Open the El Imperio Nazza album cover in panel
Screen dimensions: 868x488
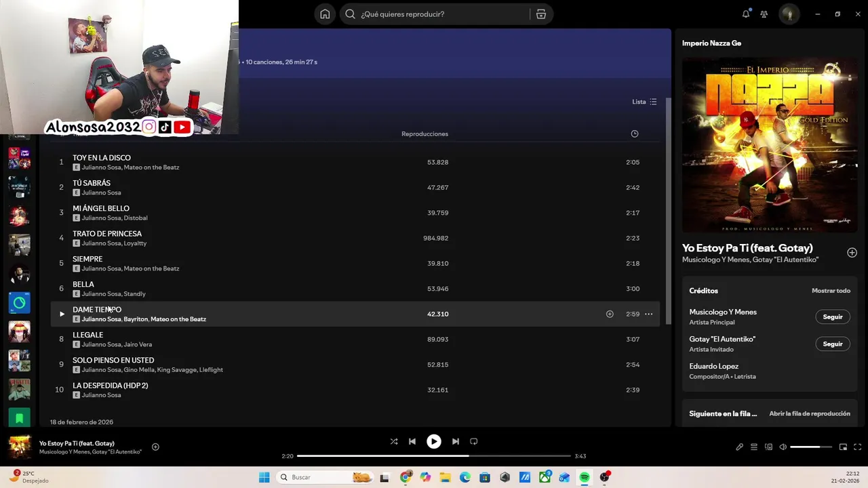770,145
